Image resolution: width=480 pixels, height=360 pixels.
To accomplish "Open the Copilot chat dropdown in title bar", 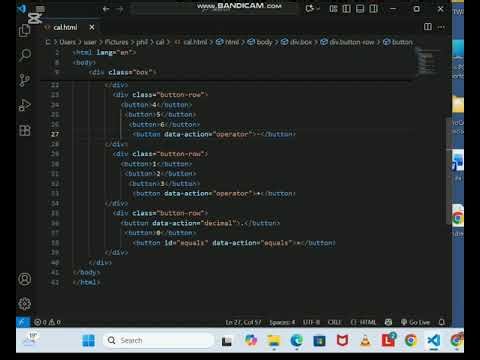I will tap(312, 9).
